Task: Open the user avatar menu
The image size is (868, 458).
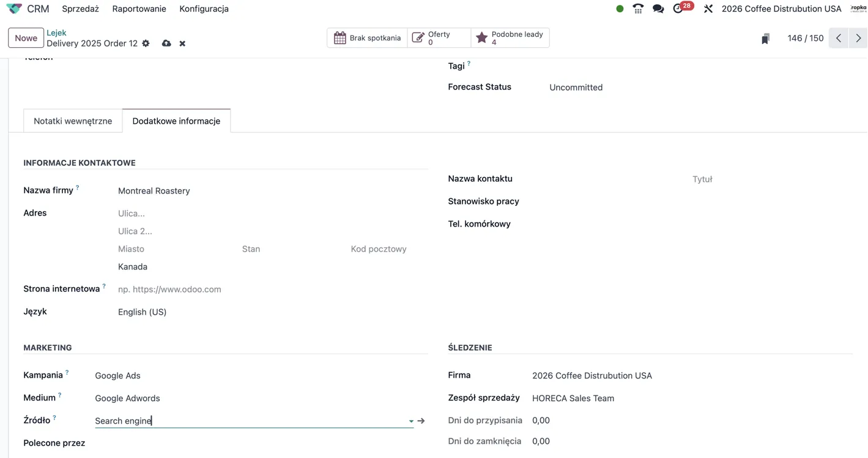Action: [x=859, y=9]
